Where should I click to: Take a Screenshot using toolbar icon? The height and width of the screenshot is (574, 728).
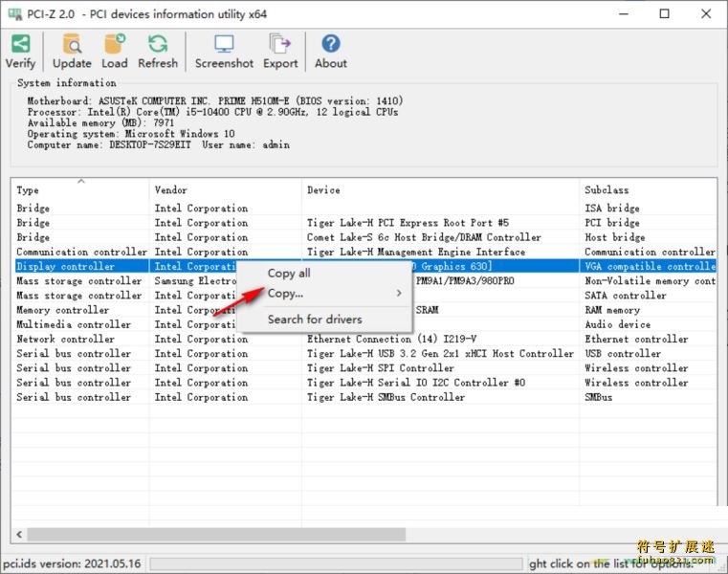click(224, 44)
